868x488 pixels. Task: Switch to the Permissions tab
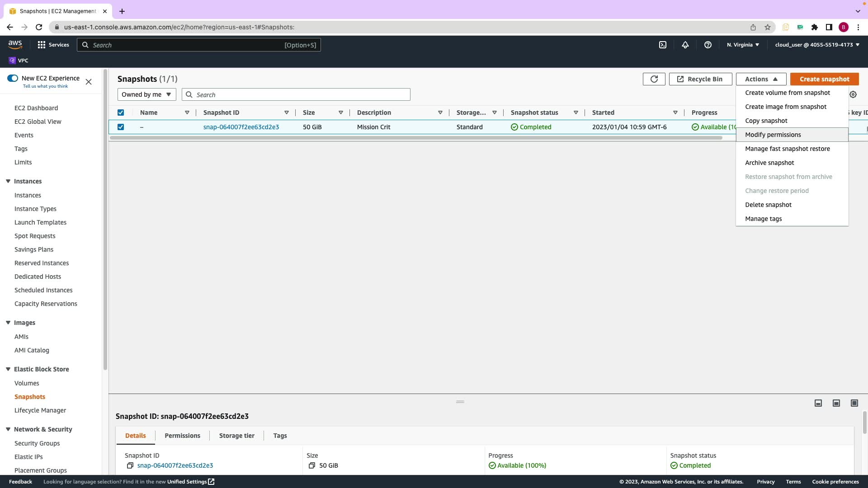182,436
